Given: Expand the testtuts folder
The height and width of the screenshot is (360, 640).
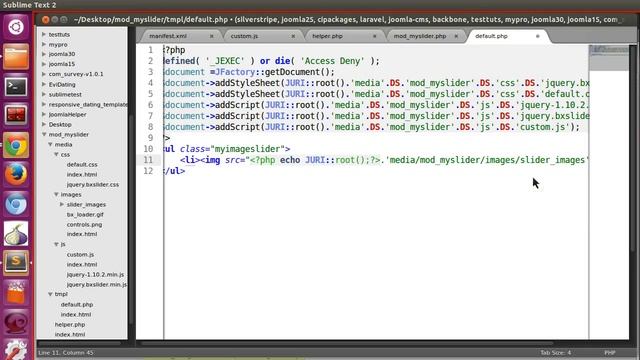Looking at the screenshot, I should tap(44, 34).
